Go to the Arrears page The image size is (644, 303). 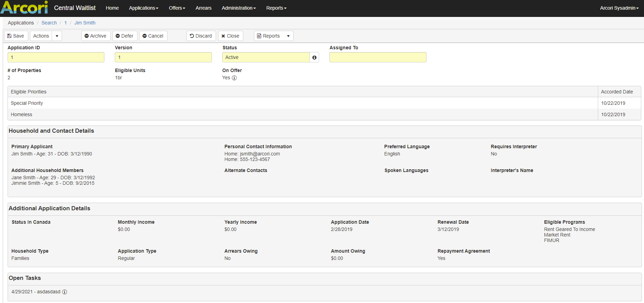click(x=204, y=8)
